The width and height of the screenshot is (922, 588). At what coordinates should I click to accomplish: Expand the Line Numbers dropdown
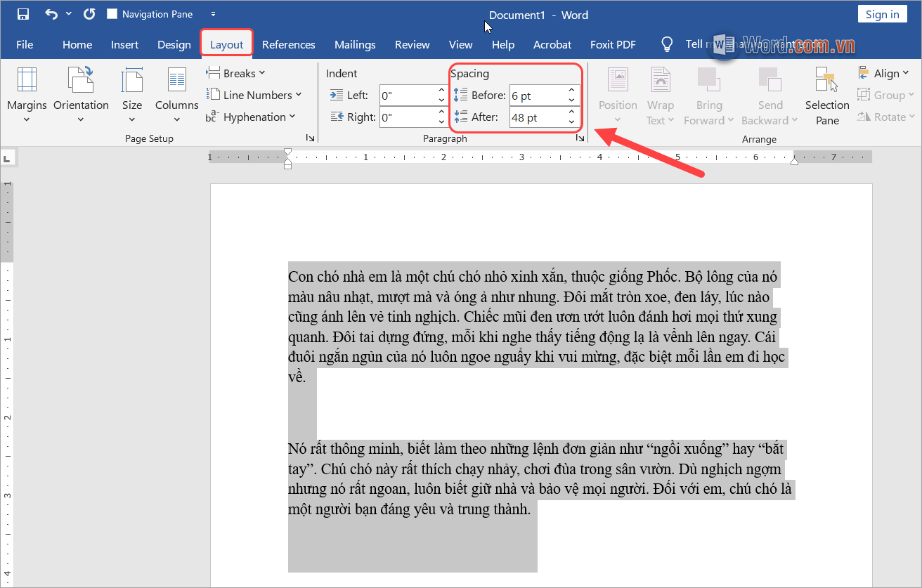pyautogui.click(x=254, y=94)
